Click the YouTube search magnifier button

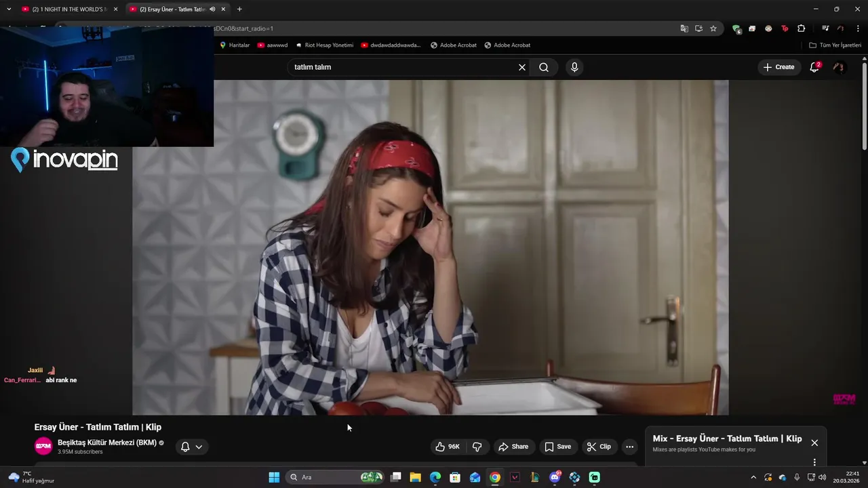544,67
